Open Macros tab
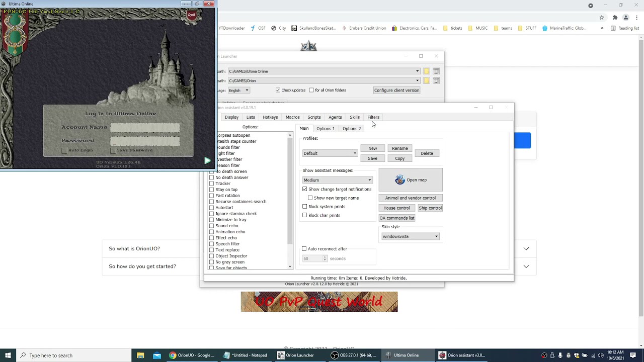644x362 pixels. point(292,117)
